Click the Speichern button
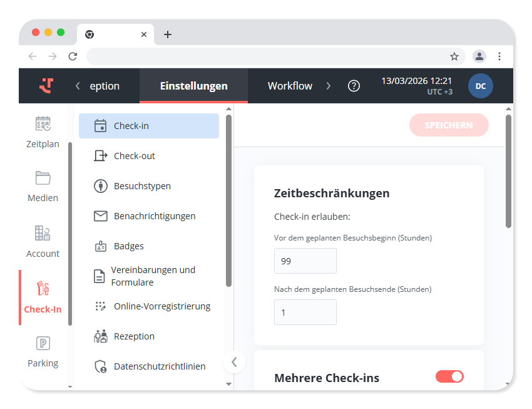 coord(449,125)
